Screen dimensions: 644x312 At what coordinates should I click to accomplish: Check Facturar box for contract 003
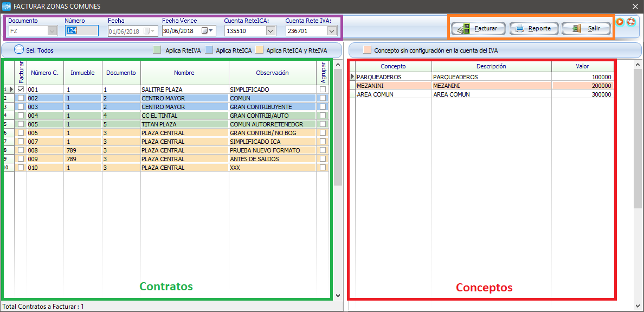21,106
